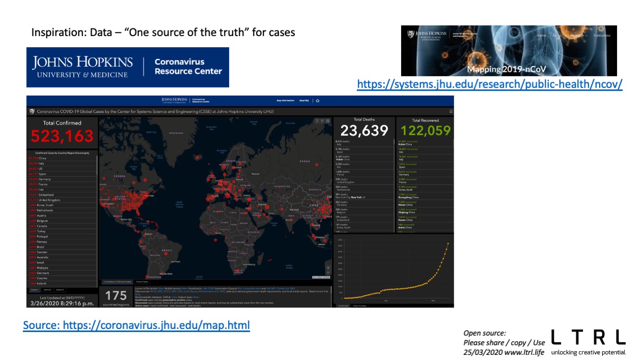The image size is (644, 362).
Task: Click the United Kingdom row in confirmed list
Action: pos(61,200)
